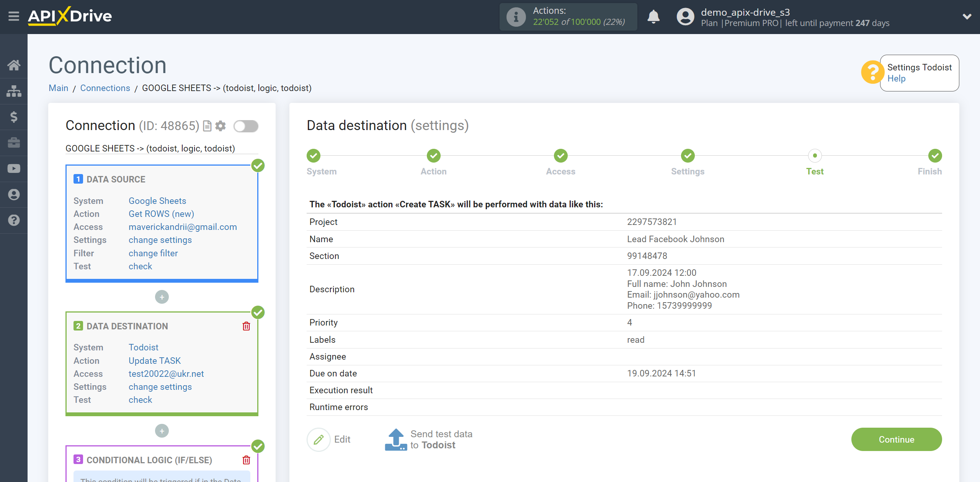Select name value Lead Facebook Johnson
Screen dimensions: 980x482
pos(676,239)
